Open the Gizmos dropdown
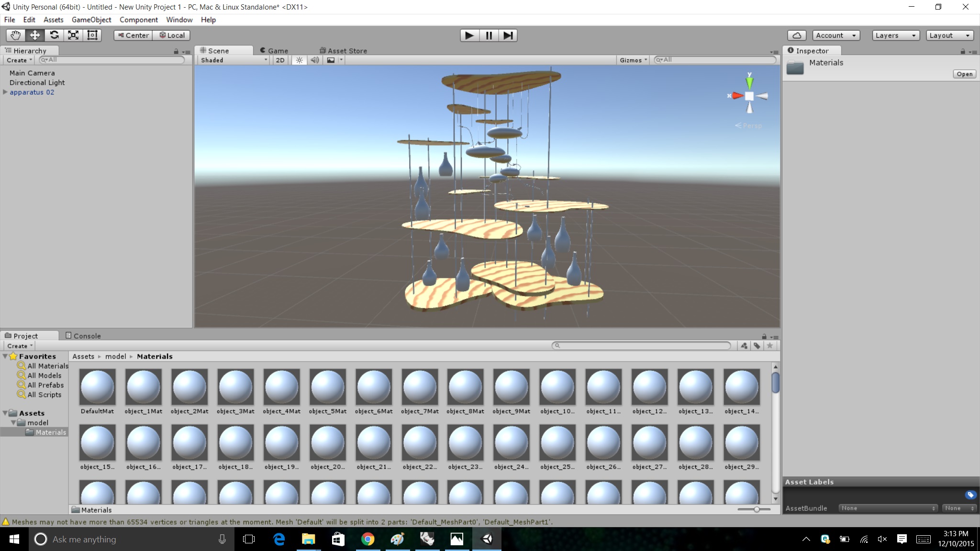 (633, 60)
